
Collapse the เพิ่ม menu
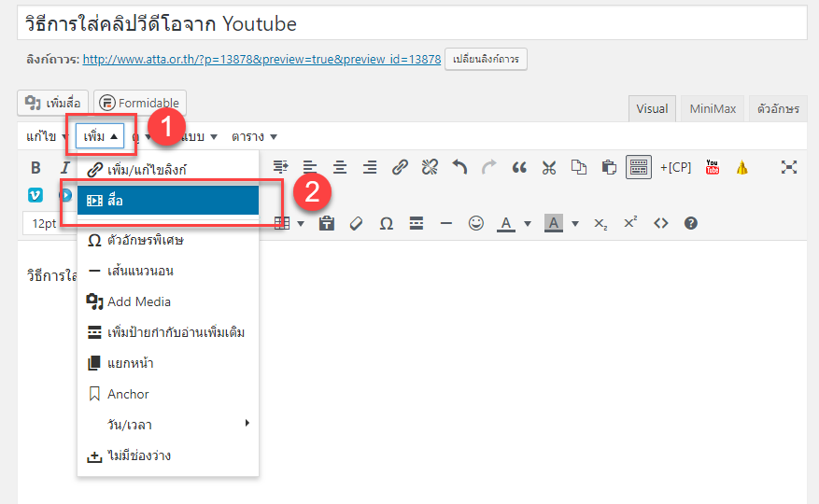[x=100, y=137]
